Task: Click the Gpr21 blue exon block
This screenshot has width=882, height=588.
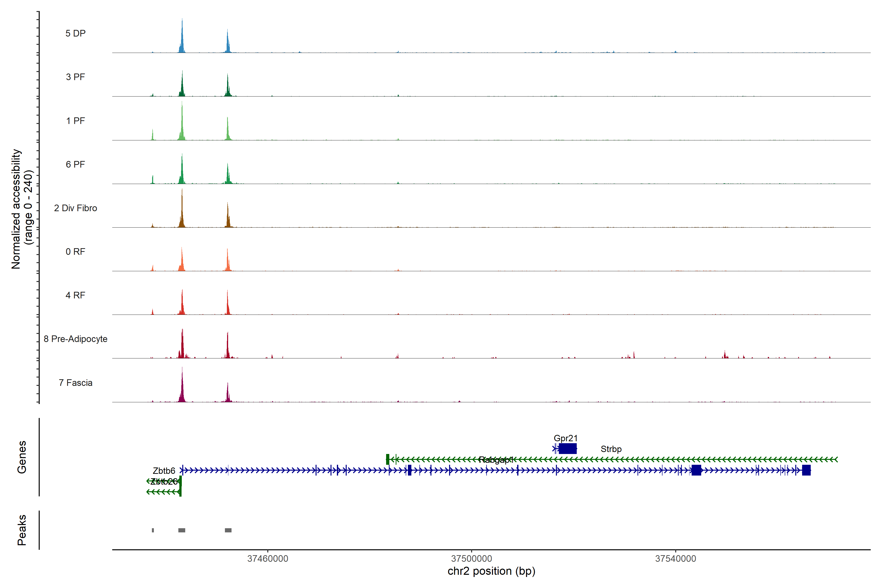Action: coord(567,449)
